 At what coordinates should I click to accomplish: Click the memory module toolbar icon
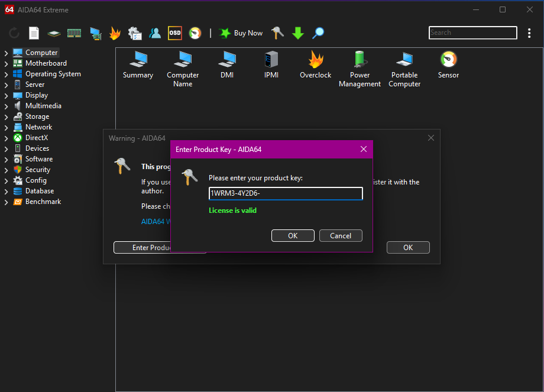(74, 33)
